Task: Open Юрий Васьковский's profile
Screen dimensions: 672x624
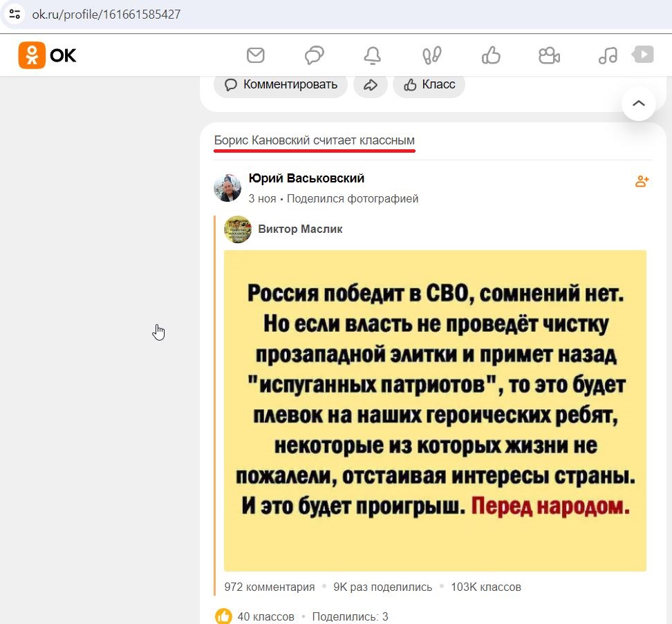Action: (307, 177)
